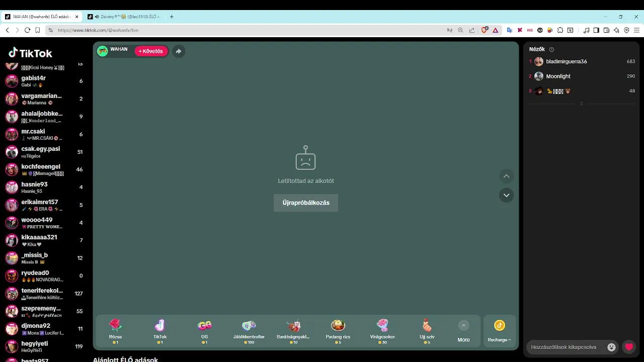644x362 pixels.
Task: Open djmona92 live in sidebar
Action: [44, 329]
